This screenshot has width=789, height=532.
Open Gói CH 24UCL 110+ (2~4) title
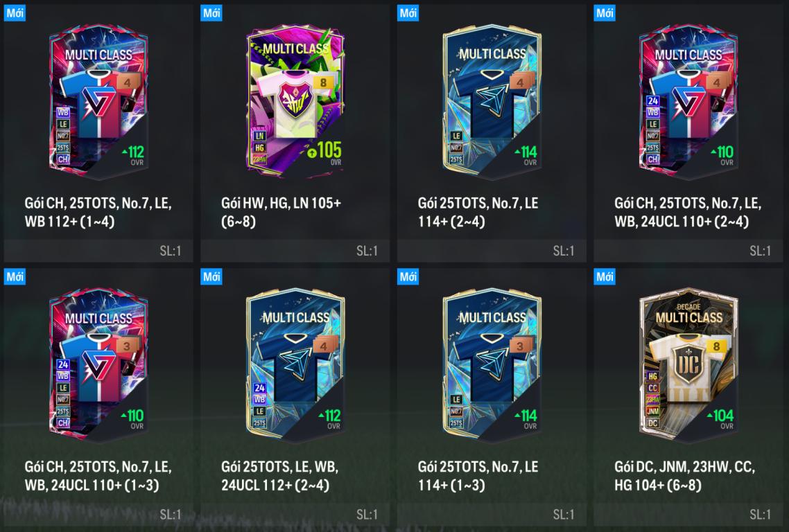click(x=688, y=212)
